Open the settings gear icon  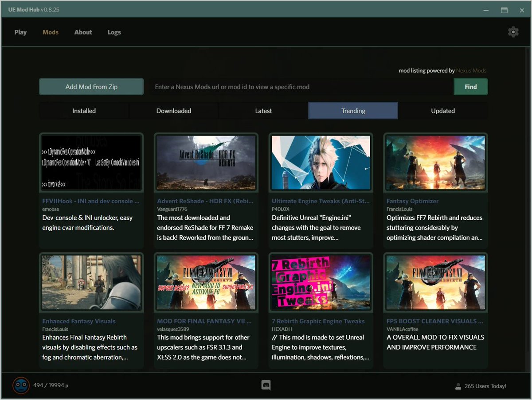(x=513, y=31)
